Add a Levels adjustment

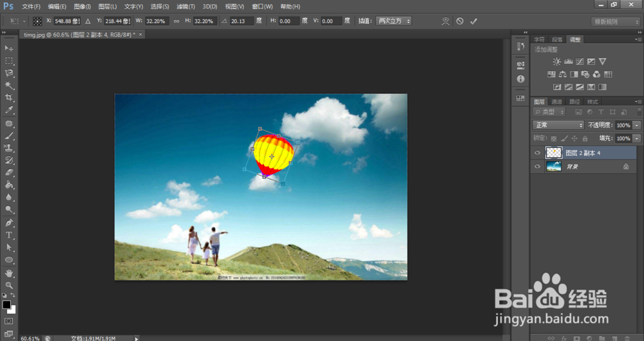click(568, 62)
